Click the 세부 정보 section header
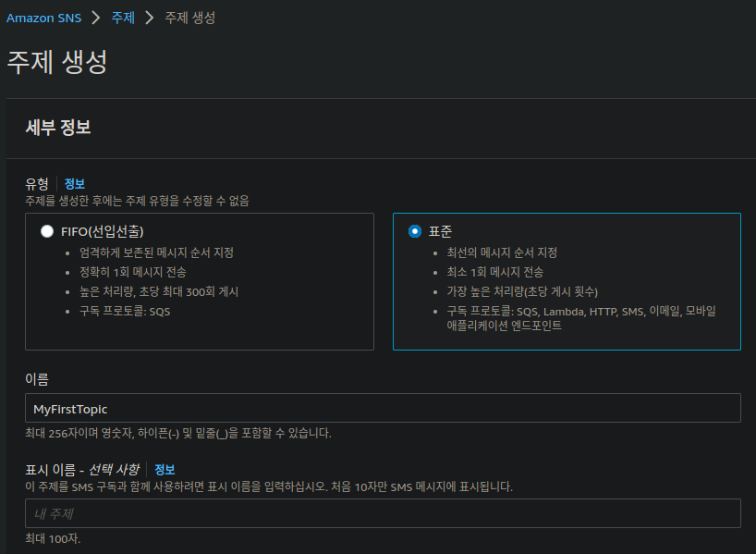The image size is (756, 554). (58, 128)
